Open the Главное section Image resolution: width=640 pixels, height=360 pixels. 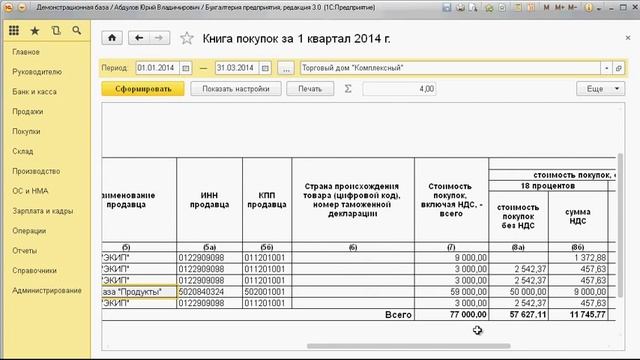point(26,52)
